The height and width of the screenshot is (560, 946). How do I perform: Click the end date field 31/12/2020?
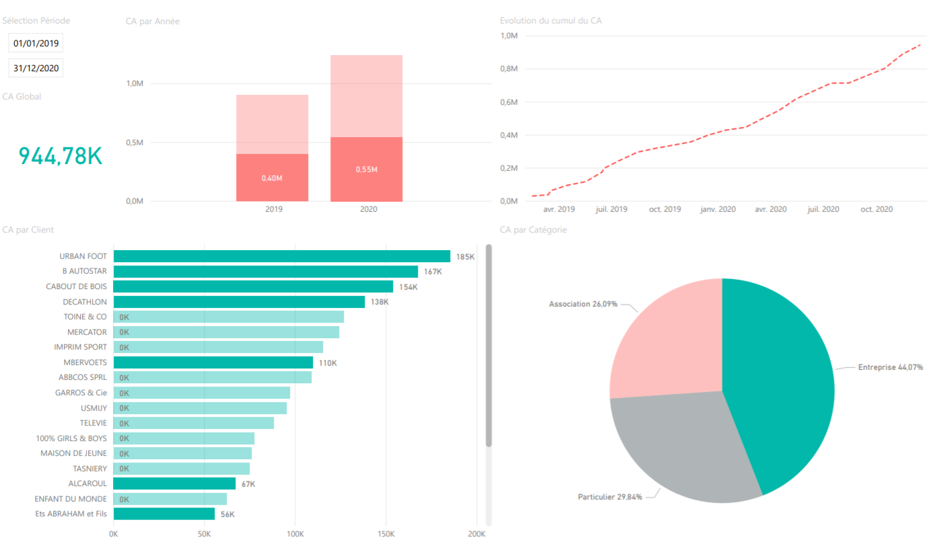36,68
